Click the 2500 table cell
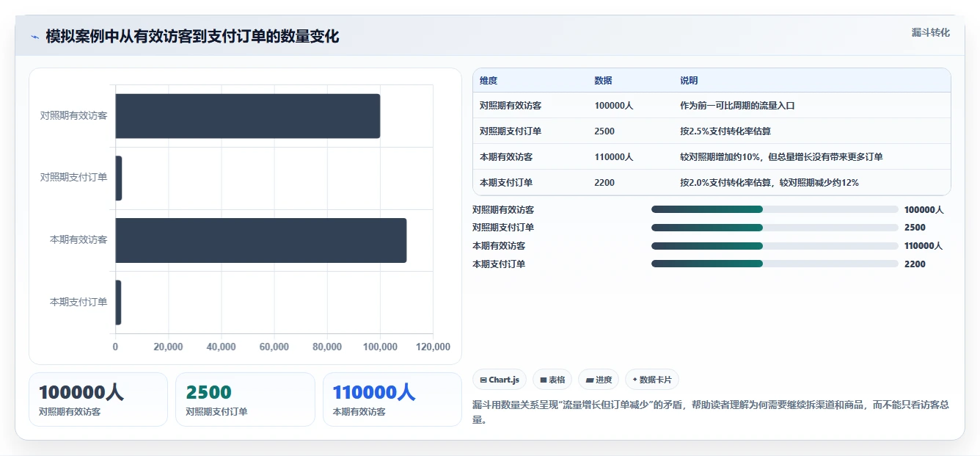 tap(604, 131)
